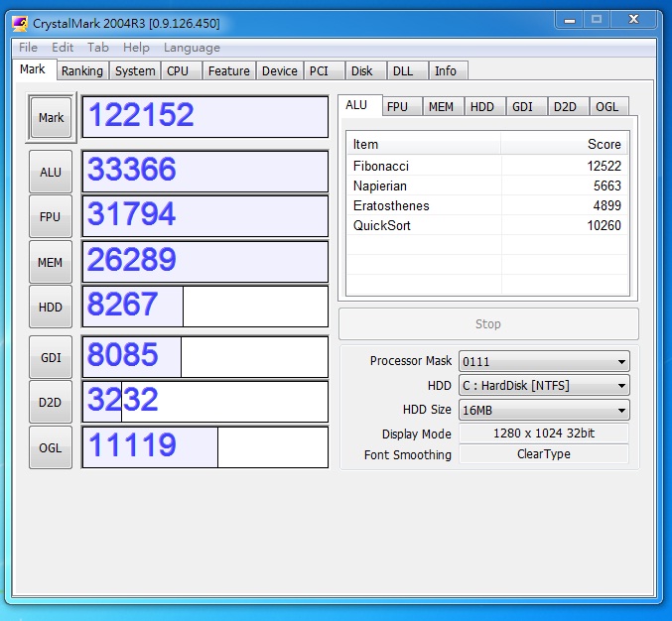This screenshot has height=621, width=672.
Task: Expand the HDD Size dropdown
Action: click(544, 411)
